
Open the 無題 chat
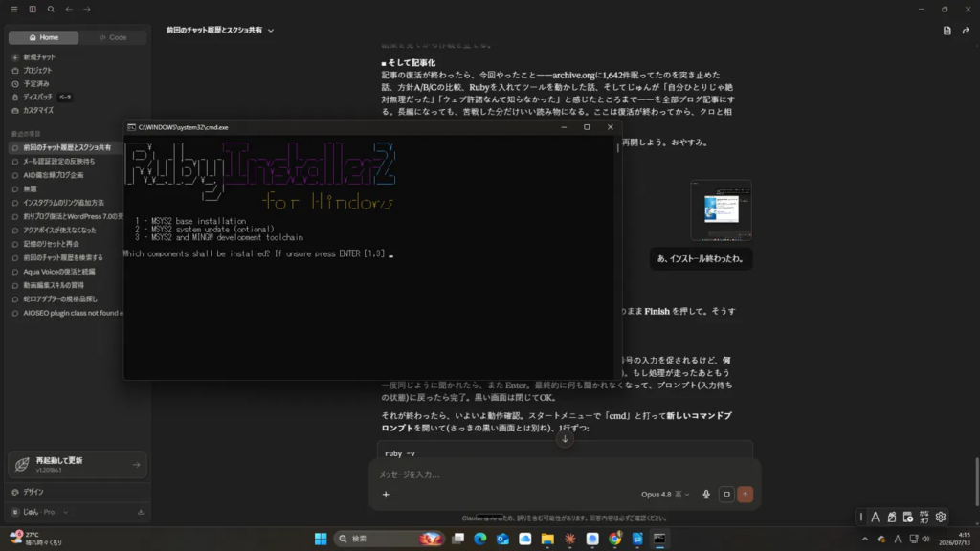(30, 188)
